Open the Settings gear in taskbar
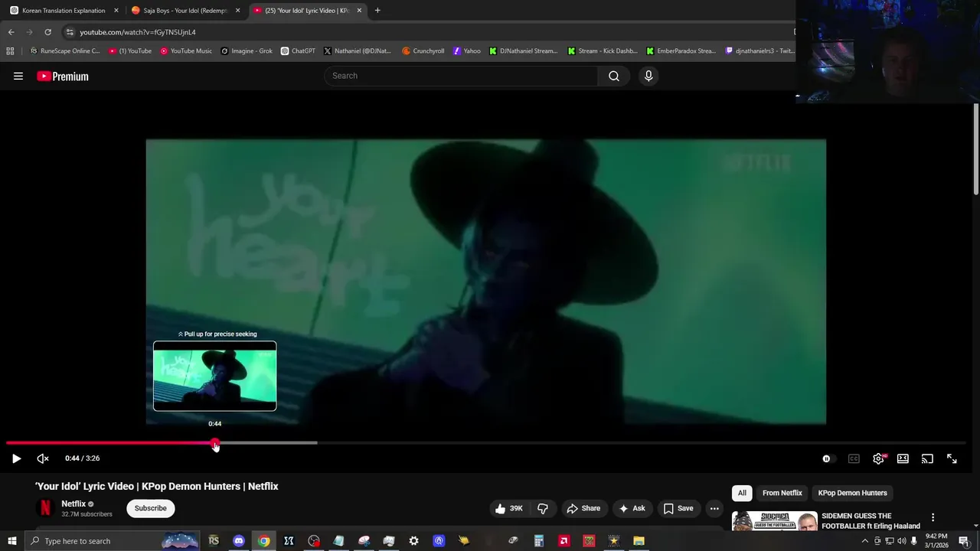 (x=413, y=541)
